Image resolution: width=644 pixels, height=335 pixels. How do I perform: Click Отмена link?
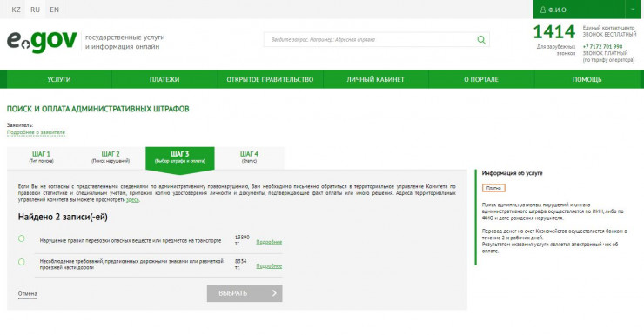[x=28, y=294]
